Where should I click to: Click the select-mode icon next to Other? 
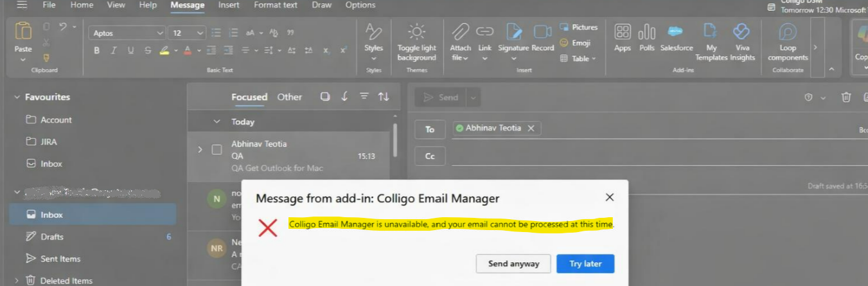coord(325,96)
